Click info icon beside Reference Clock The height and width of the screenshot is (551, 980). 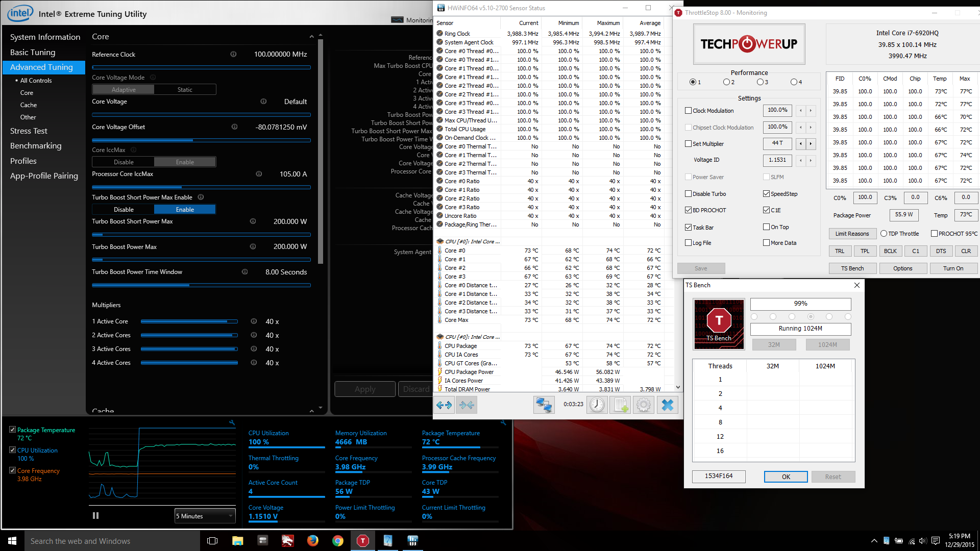click(233, 54)
